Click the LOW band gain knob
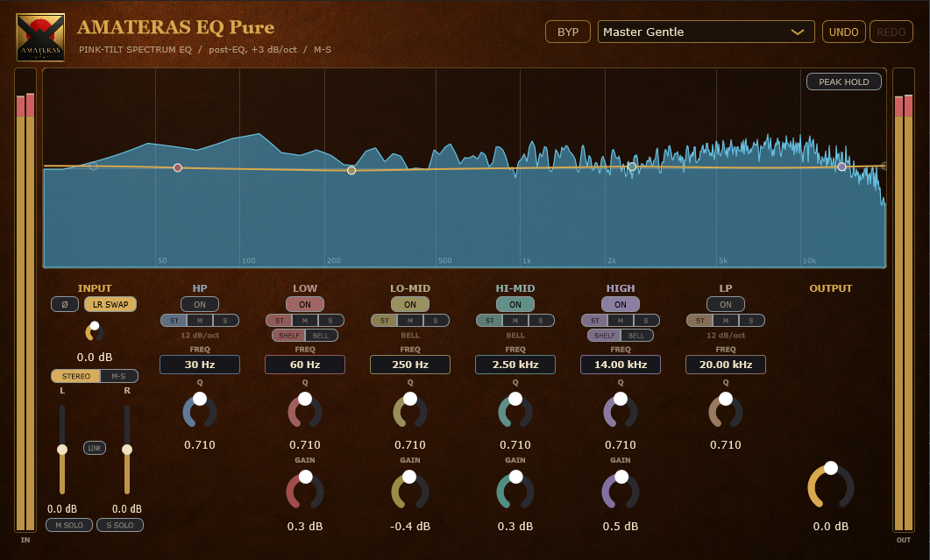The height and width of the screenshot is (560, 930). click(x=305, y=490)
